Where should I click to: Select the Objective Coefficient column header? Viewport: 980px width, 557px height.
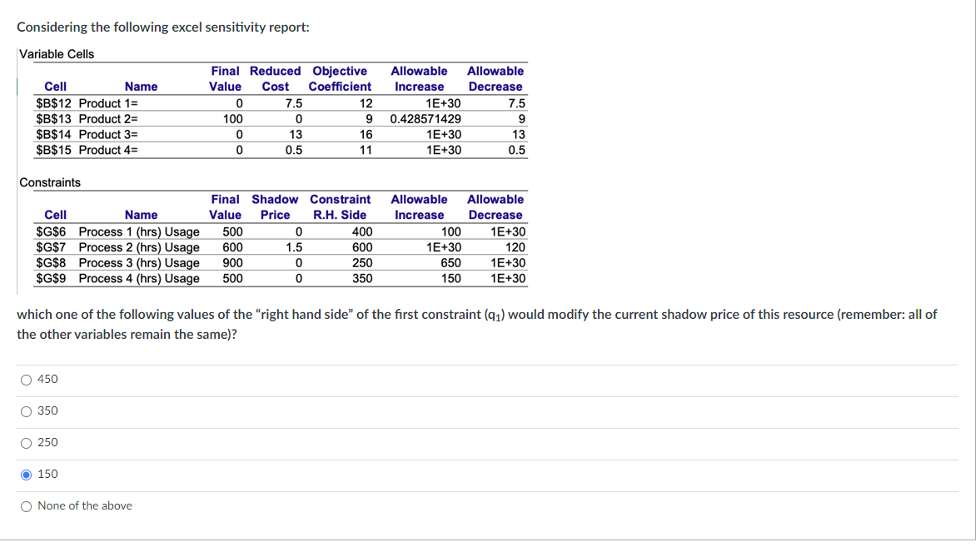pyautogui.click(x=340, y=78)
